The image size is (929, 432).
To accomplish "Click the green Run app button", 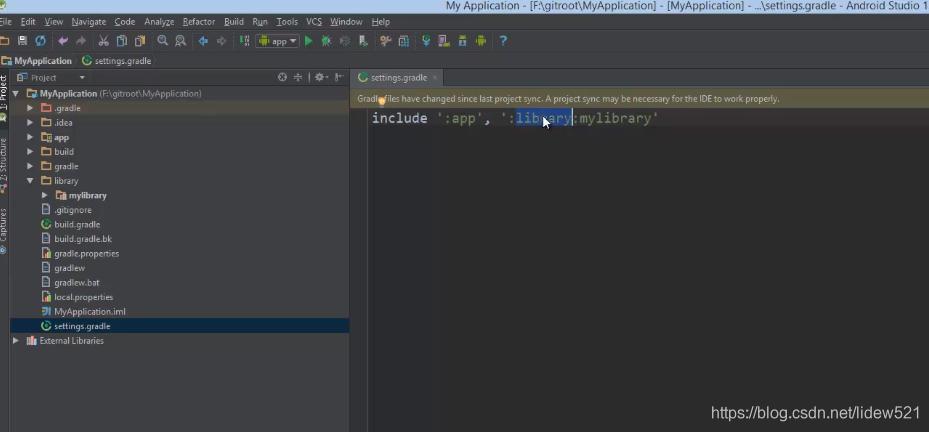I will 308,41.
